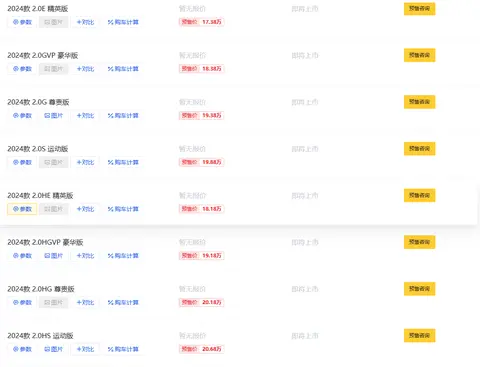Click disabled 图片 button under 2.0HE 精英版
This screenshot has width=480, height=367.
pyautogui.click(x=53, y=209)
